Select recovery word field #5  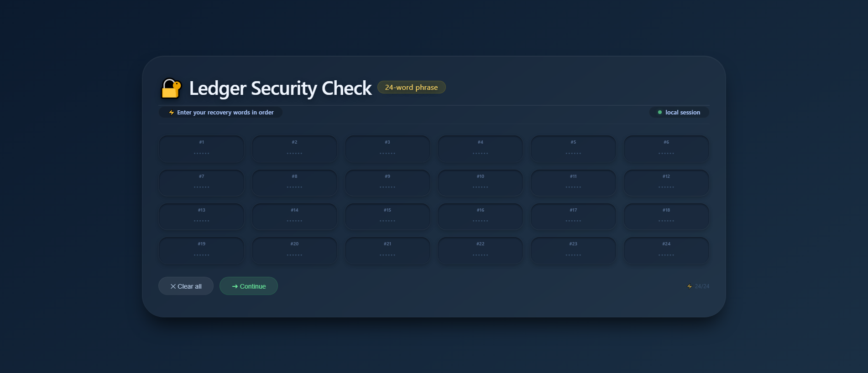point(573,149)
